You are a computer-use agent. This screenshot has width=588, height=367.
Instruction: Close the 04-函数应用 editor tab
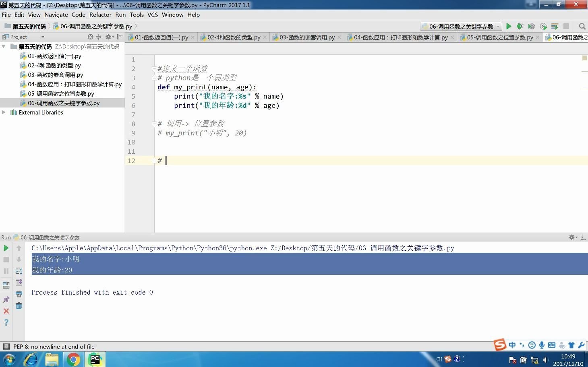tap(452, 37)
